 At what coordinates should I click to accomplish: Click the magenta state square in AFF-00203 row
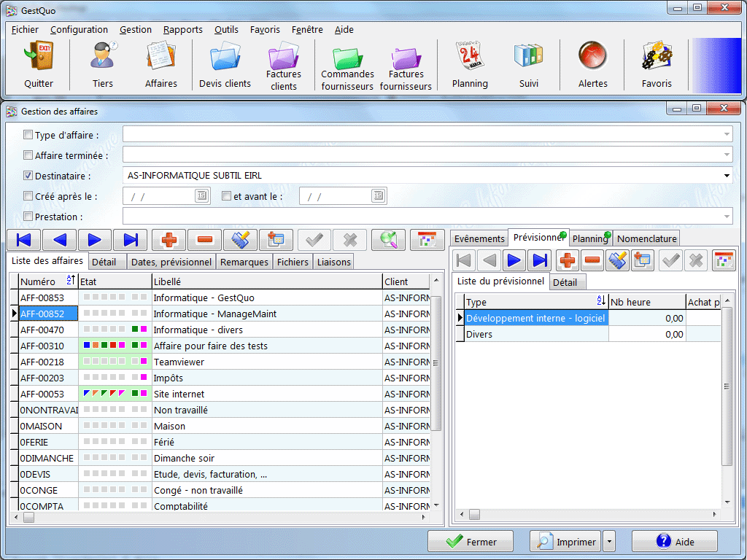(x=144, y=377)
